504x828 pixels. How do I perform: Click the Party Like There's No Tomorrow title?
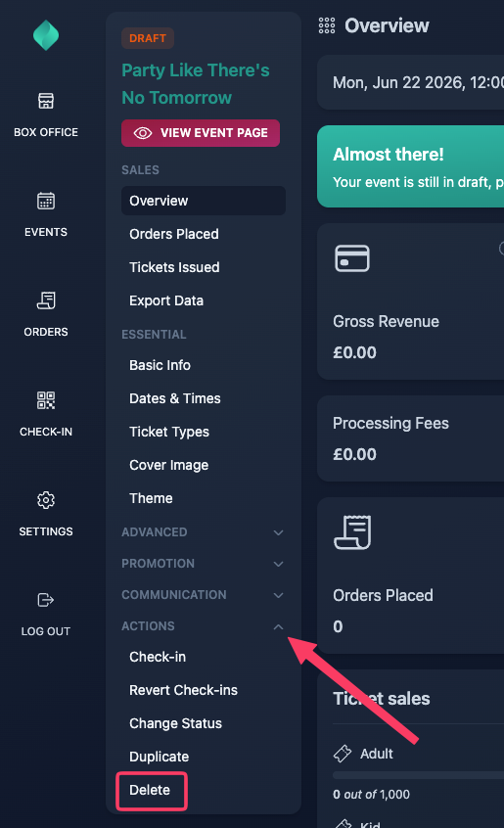click(196, 84)
